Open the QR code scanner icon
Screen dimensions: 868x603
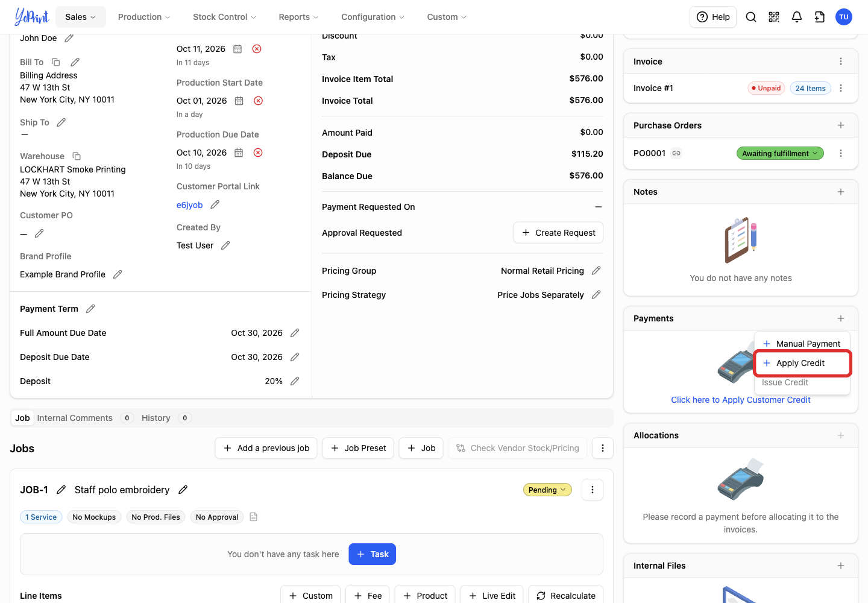pyautogui.click(x=774, y=17)
